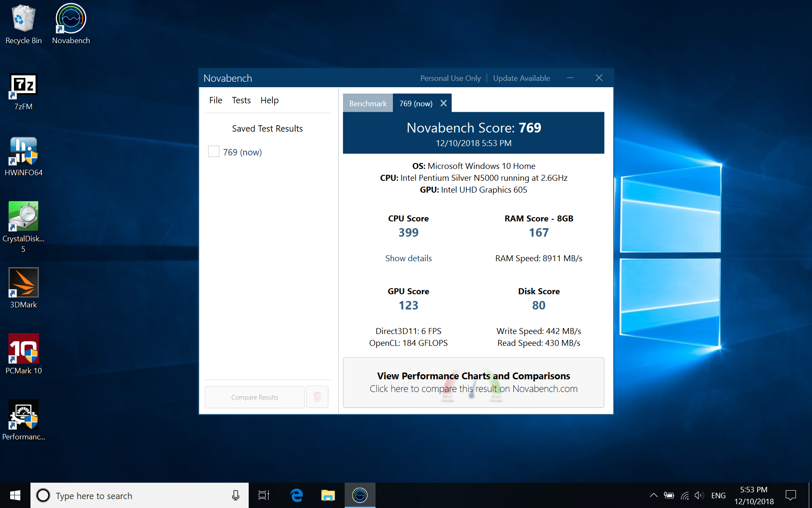
Task: Select the PCMark 10 desktop shortcut
Action: 24,355
